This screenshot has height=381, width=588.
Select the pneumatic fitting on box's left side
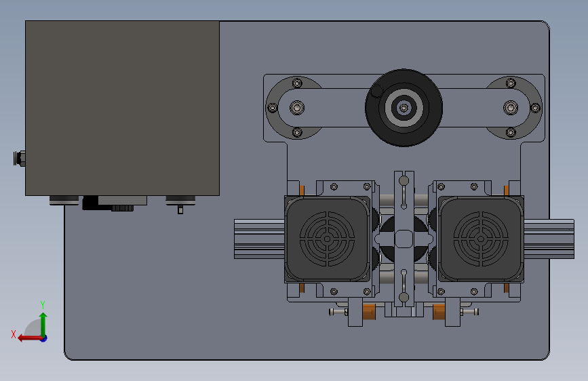pos(19,158)
